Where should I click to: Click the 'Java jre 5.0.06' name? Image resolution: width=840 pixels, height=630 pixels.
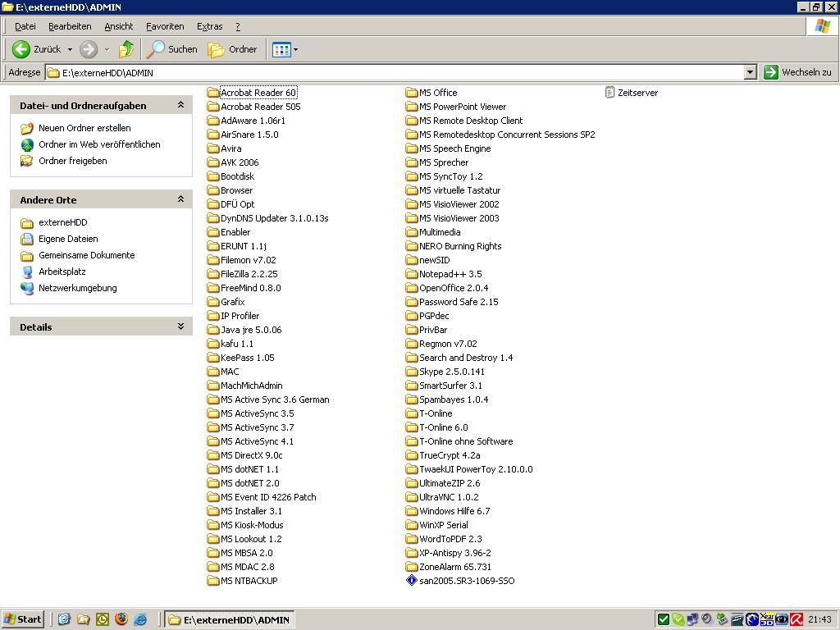[251, 330]
